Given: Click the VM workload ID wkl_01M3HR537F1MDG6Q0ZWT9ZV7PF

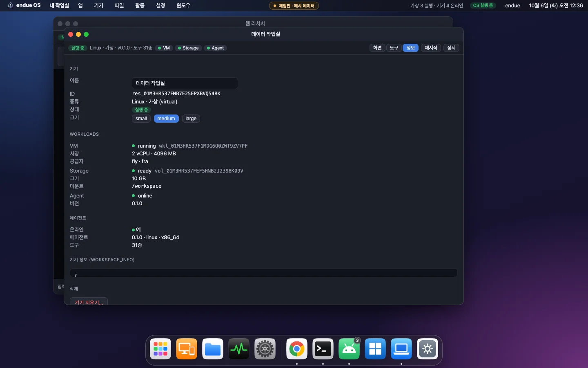Looking at the screenshot, I should (203, 146).
